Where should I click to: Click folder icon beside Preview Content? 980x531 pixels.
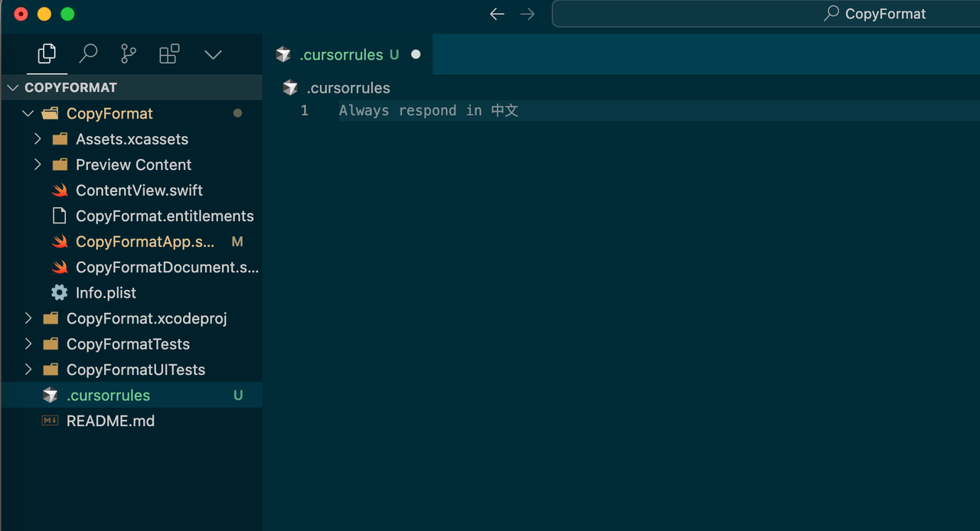coord(60,165)
